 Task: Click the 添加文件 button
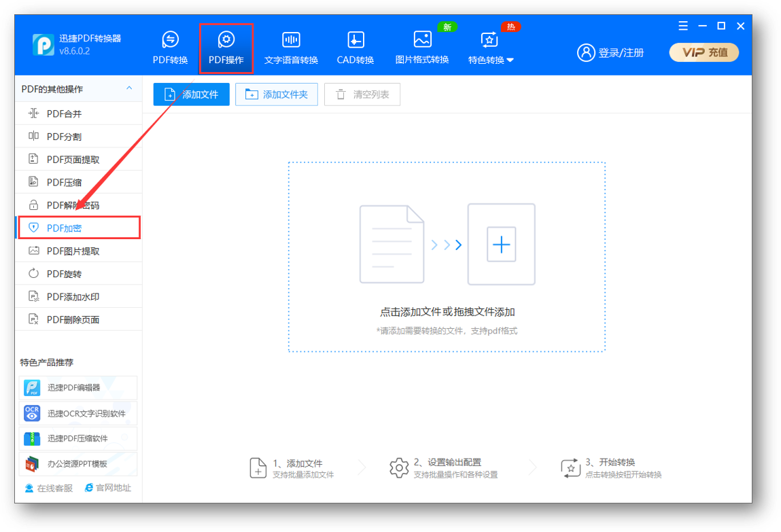click(191, 94)
